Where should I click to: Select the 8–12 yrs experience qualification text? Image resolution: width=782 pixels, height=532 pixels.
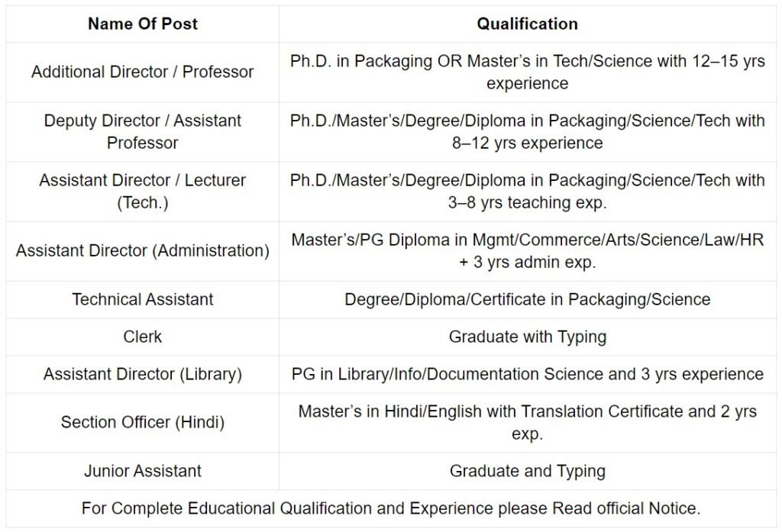point(527,131)
